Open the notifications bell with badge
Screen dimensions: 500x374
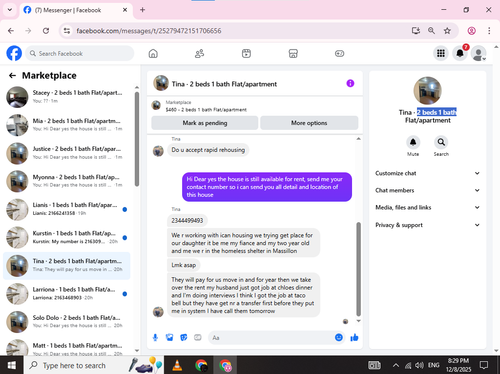tap(460, 53)
